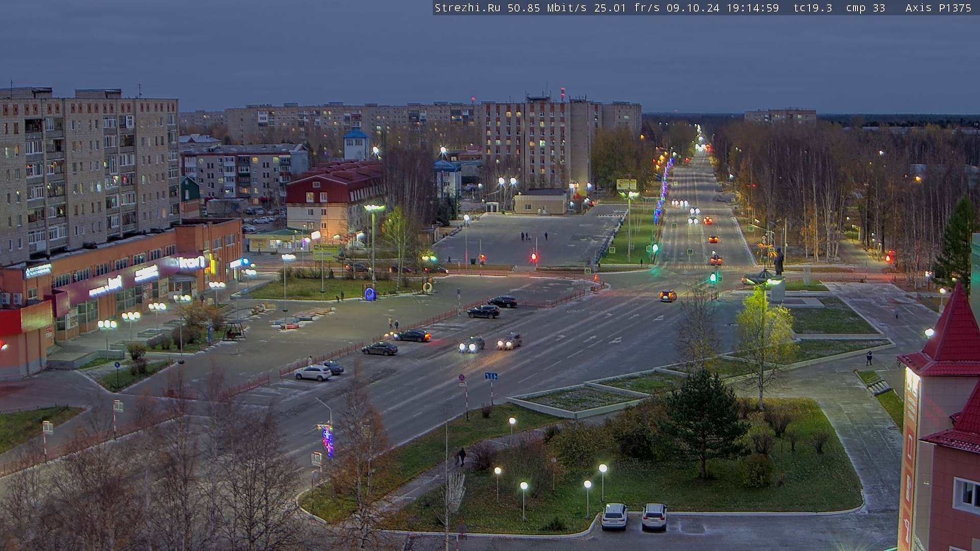The width and height of the screenshot is (980, 551).
Task: Click the 19:14:59 time stamp
Action: click(x=753, y=8)
